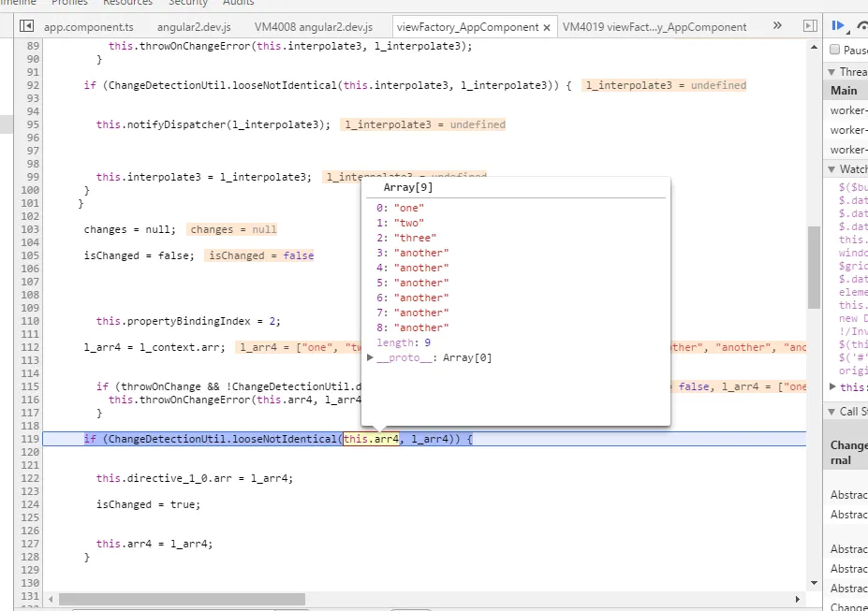Click 'this.arr4 = l_arr4;' on line 127
The width and height of the screenshot is (868, 611).
pos(154,544)
